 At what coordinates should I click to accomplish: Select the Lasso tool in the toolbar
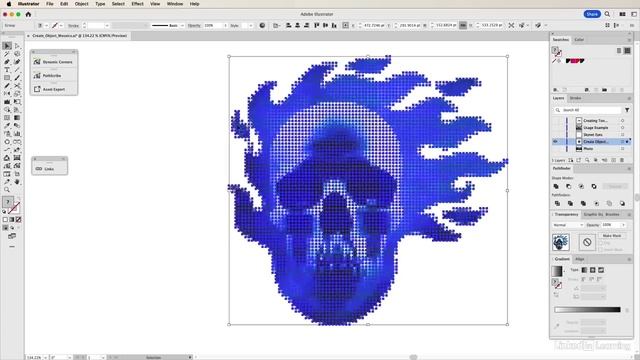pos(17,54)
